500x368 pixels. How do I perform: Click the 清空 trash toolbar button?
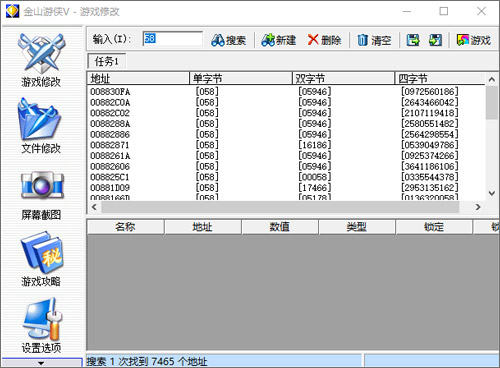374,40
